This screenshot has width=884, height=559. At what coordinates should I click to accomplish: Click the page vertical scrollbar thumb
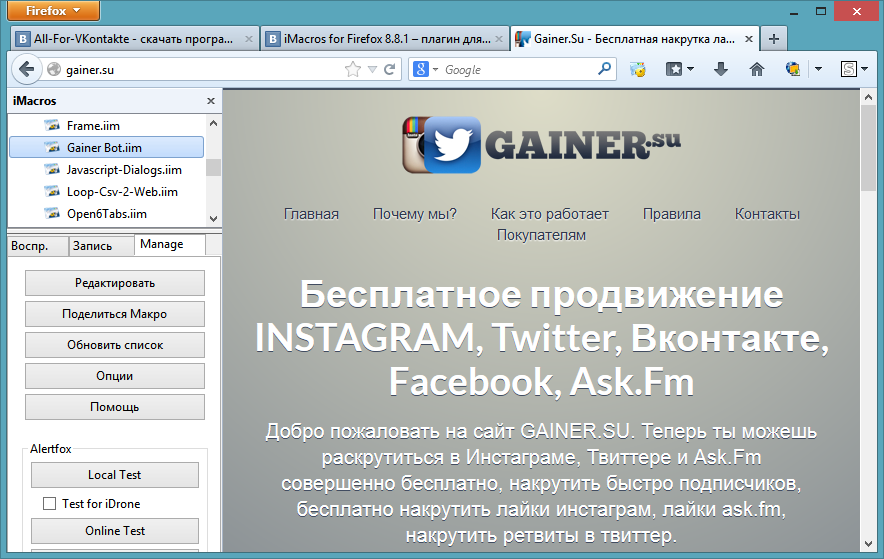[x=868, y=148]
